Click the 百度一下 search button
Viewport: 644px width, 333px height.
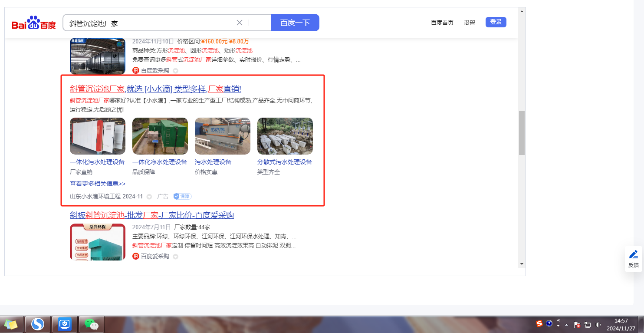pyautogui.click(x=295, y=23)
